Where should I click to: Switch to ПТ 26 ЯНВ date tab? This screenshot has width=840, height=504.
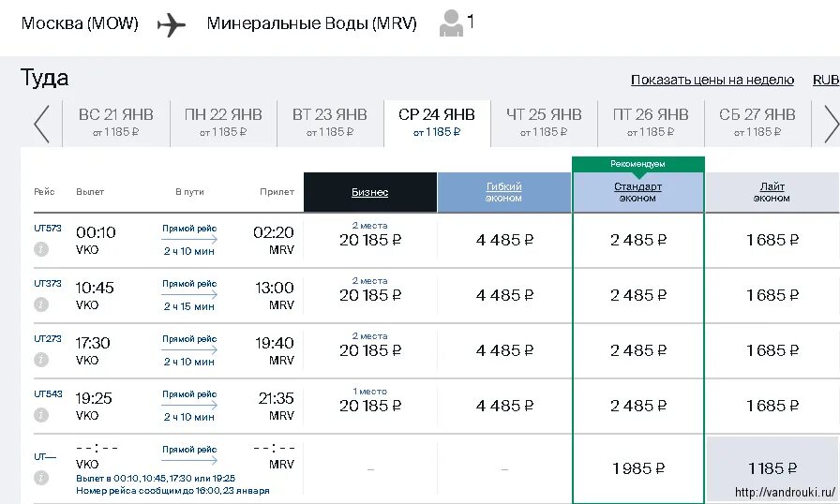651,122
